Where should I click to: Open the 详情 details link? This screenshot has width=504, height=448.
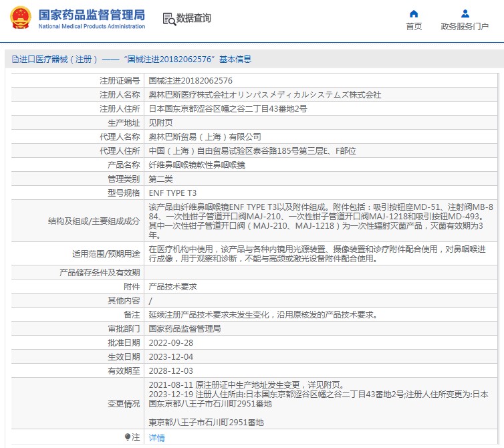coord(157,437)
